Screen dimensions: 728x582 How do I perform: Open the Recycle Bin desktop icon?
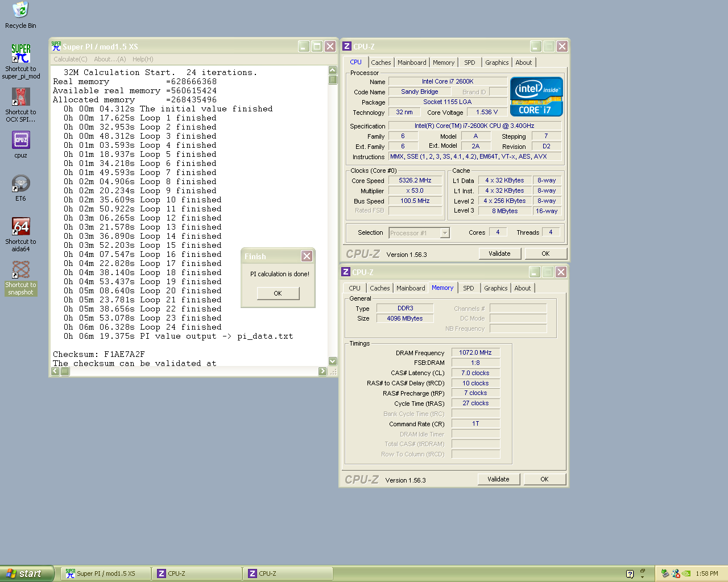click(20, 10)
